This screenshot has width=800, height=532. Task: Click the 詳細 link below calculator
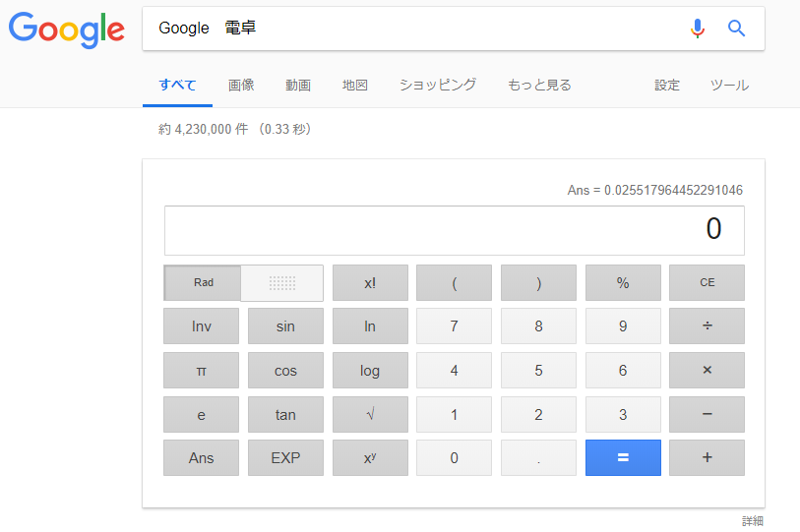pos(753,521)
